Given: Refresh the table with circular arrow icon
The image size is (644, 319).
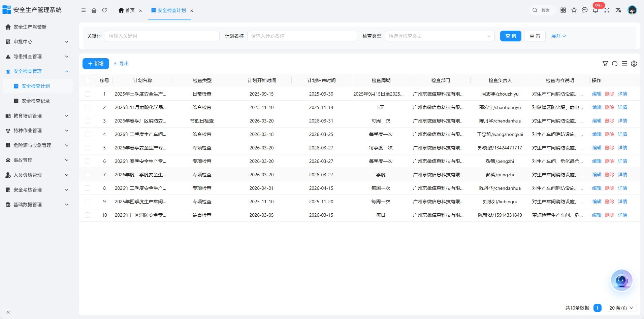Looking at the screenshot, I should 615,64.
